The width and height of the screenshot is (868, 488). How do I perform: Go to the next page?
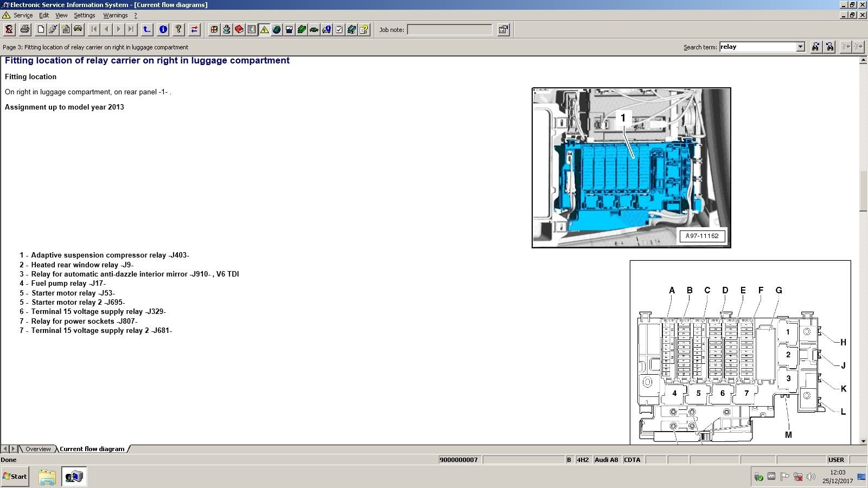pyautogui.click(x=118, y=30)
